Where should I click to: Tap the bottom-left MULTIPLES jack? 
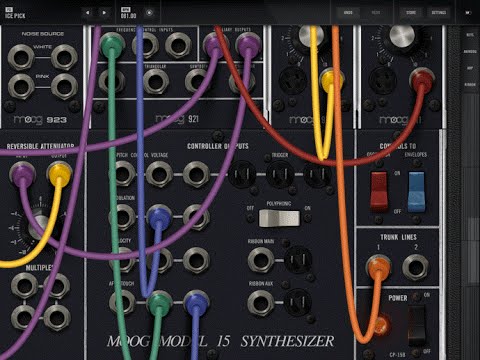click(24, 318)
